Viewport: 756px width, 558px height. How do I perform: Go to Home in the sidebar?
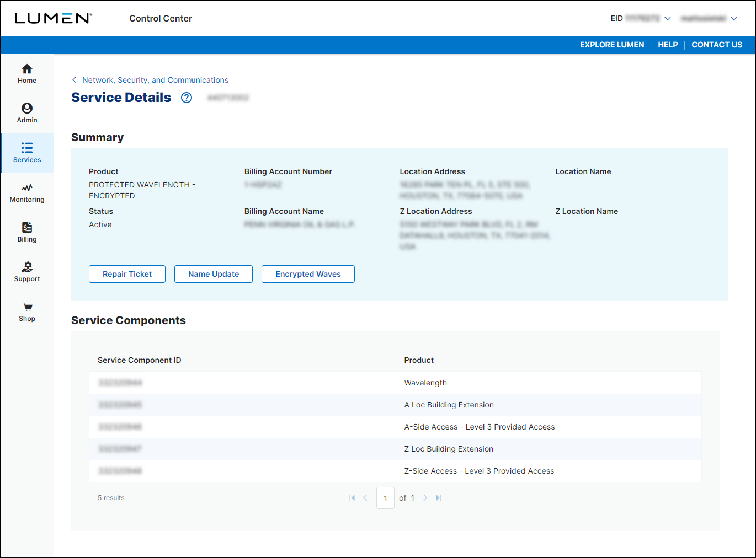[27, 74]
